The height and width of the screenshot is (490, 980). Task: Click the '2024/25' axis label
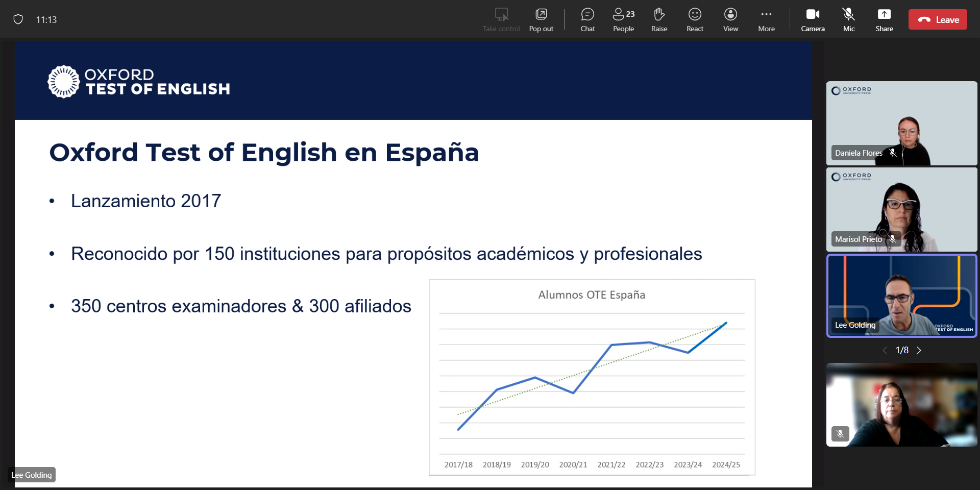coord(726,464)
